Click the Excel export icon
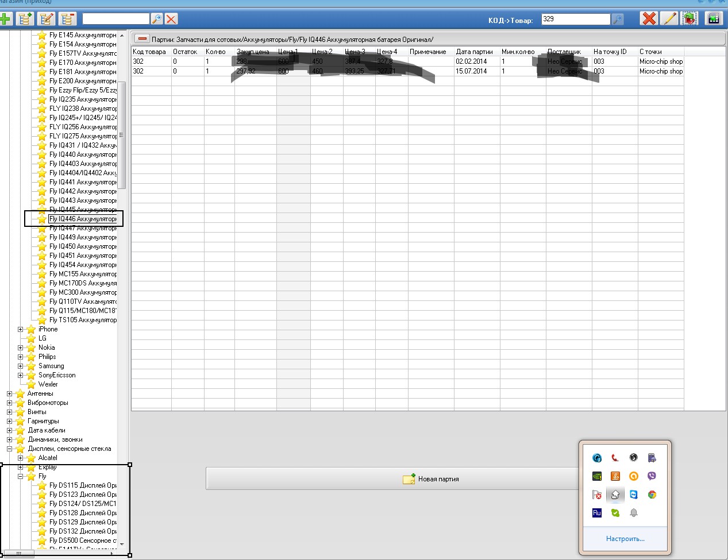This screenshot has height=560, width=728. pos(713,18)
